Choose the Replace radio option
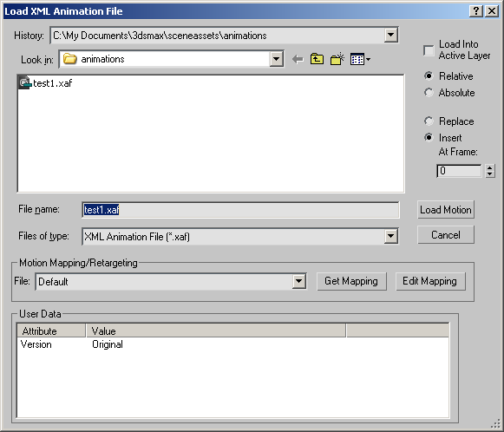Screen dimensions: 504x432 [429, 121]
